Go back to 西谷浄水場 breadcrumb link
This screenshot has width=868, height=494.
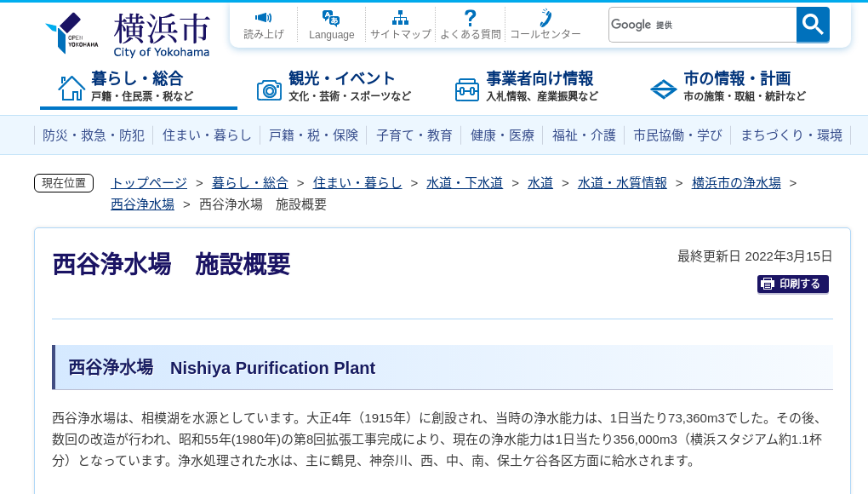point(142,204)
